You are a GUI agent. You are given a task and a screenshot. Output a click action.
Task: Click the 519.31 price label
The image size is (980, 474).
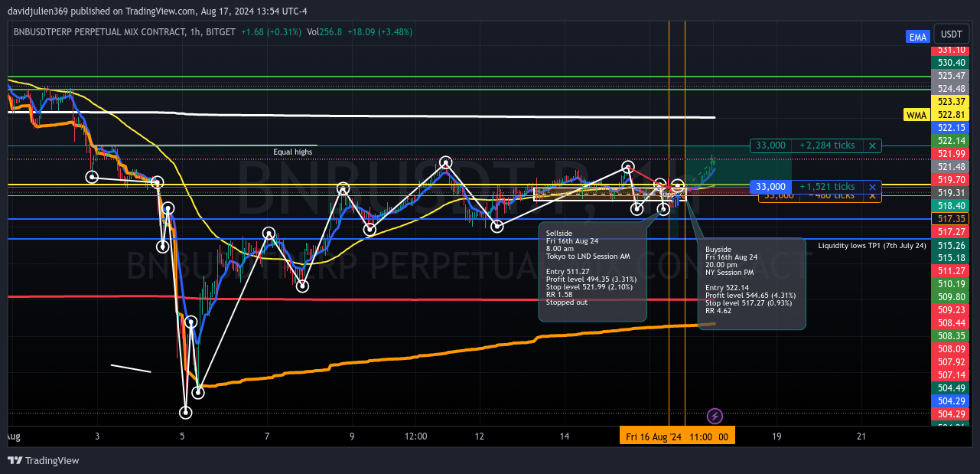click(951, 193)
